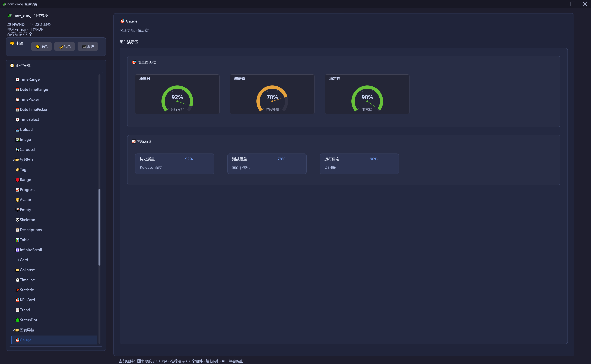Click the DateTimePicker calendar icon
The image size is (591, 364).
(x=17, y=110)
